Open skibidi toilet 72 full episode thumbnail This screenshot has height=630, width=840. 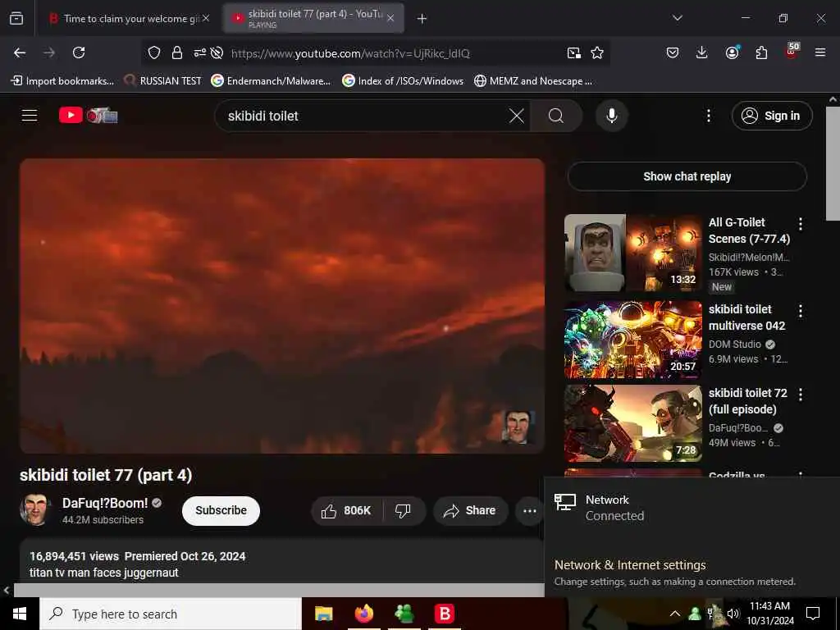[x=633, y=423]
